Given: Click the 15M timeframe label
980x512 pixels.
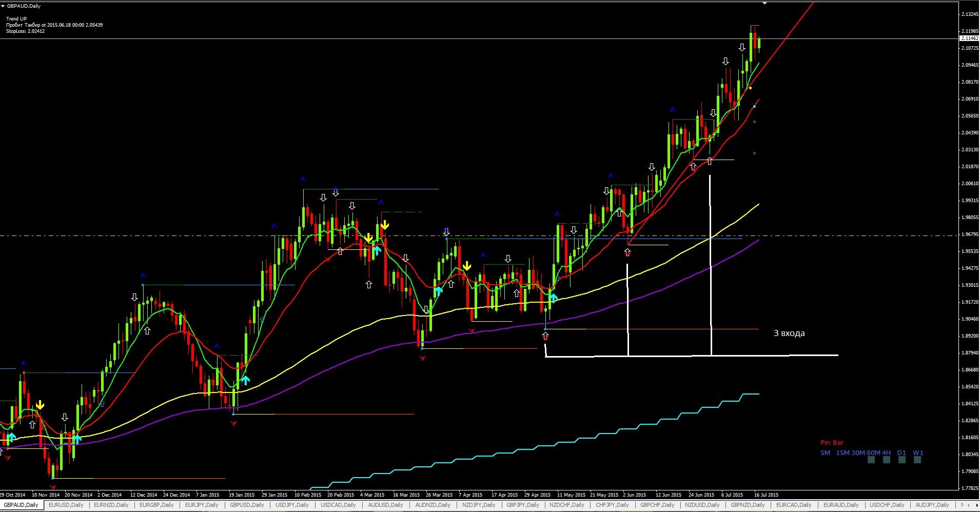Looking at the screenshot, I should [842, 452].
